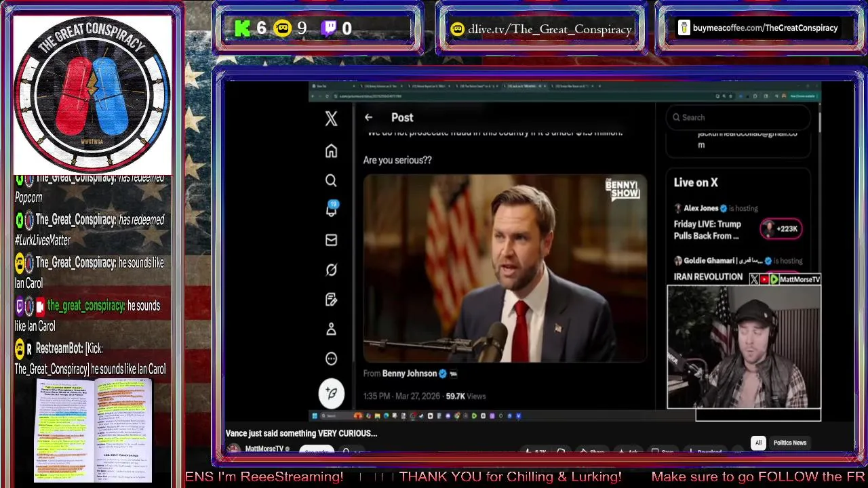
Task: Click the 59.7K Views count
Action: 465,396
